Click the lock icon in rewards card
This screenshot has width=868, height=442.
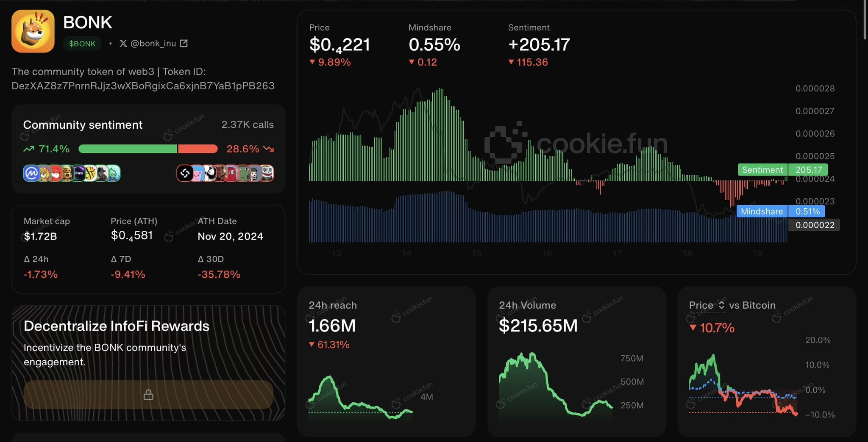tap(148, 395)
